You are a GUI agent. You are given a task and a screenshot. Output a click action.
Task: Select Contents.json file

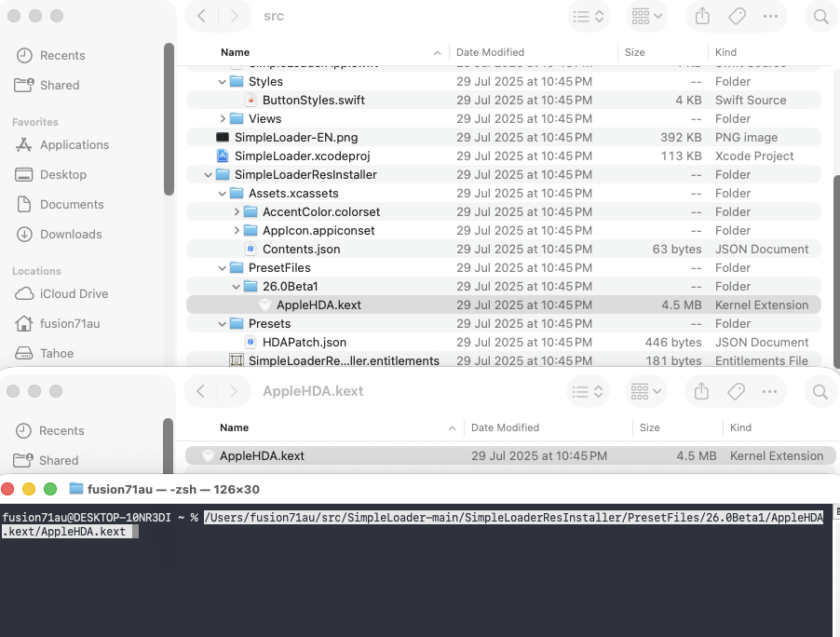[504, 250]
